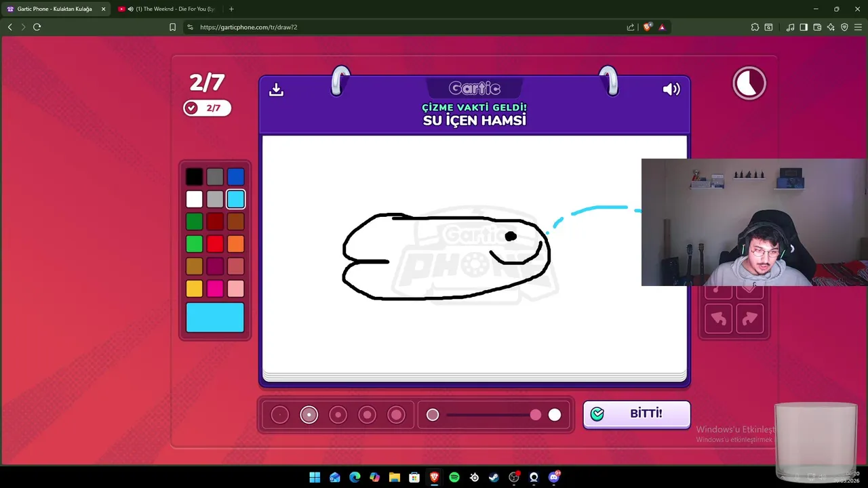
Task: Open the media control music note icon
Action: click(790, 27)
